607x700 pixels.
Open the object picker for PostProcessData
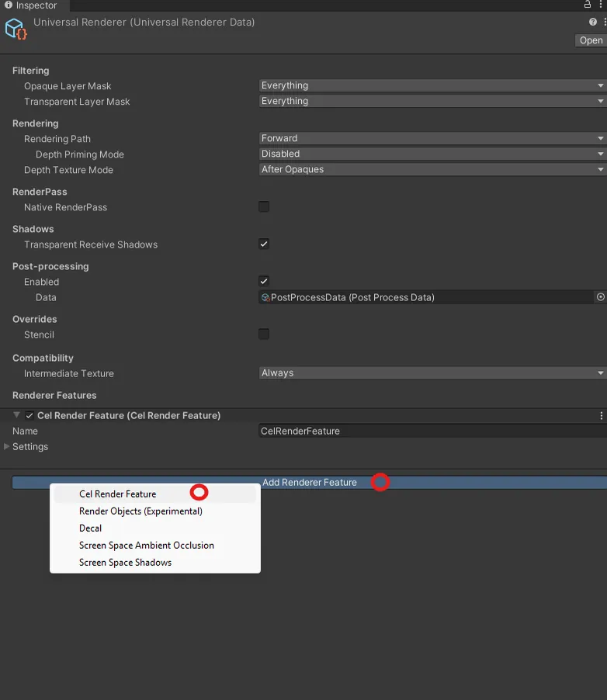(x=600, y=297)
